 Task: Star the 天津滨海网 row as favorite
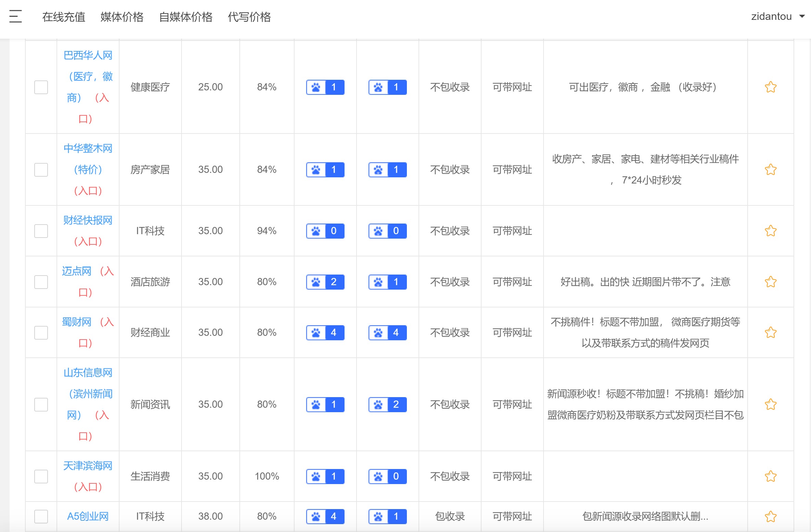click(x=771, y=476)
